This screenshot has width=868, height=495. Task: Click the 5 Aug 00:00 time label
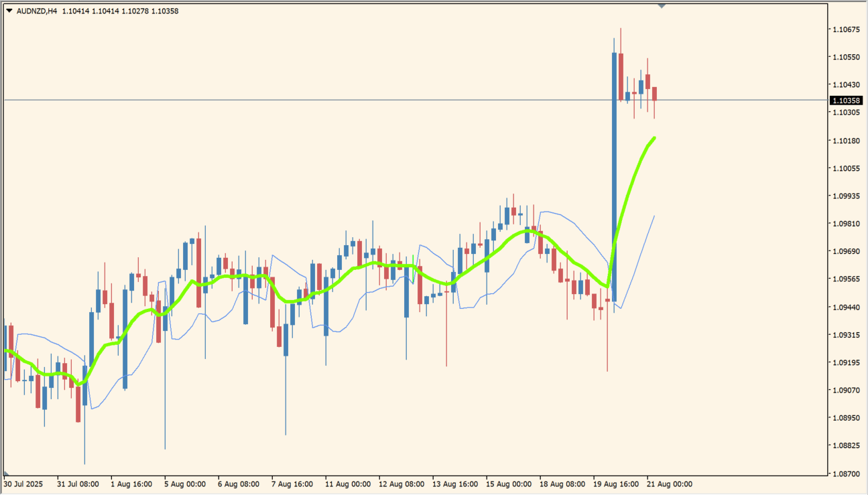[186, 484]
